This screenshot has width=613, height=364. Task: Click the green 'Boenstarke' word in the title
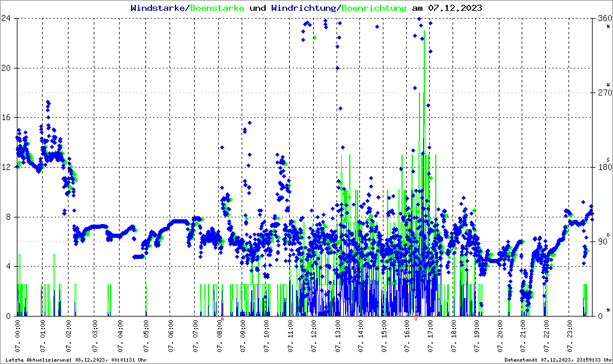217,8
